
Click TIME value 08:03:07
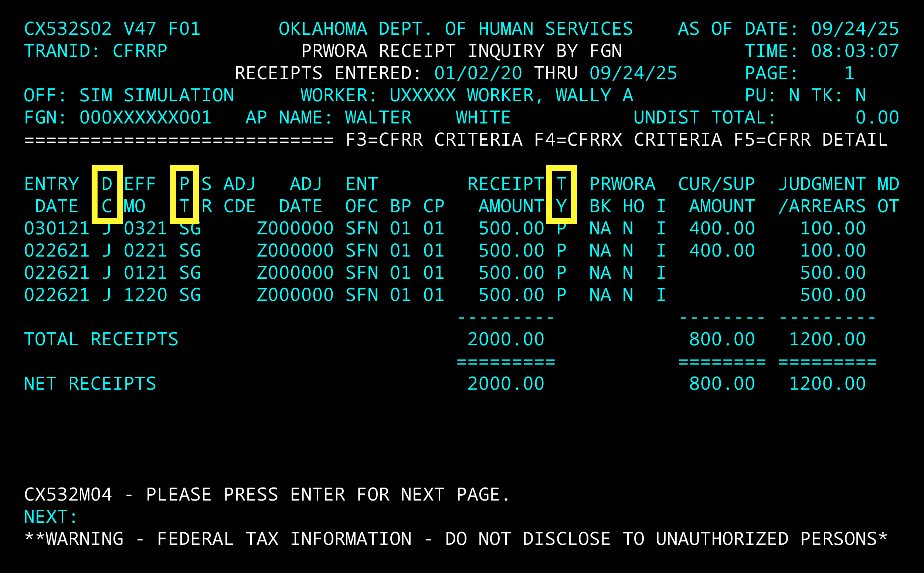coord(855,51)
